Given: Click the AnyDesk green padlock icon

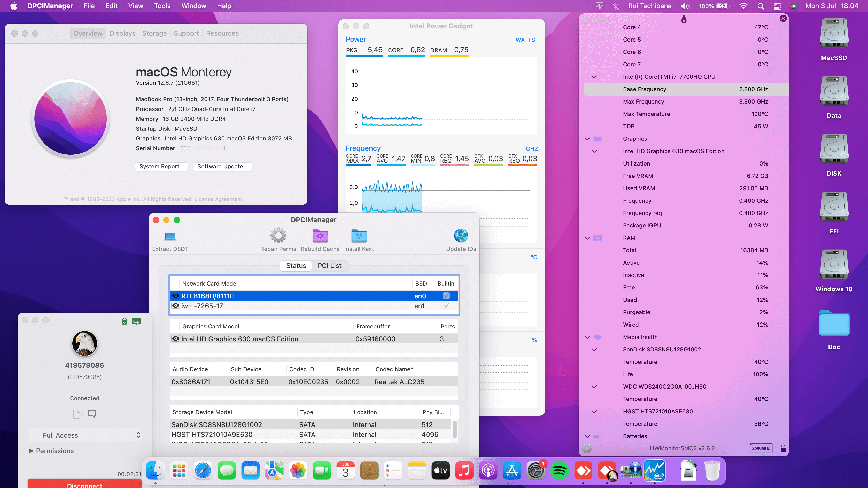Looking at the screenshot, I should (124, 322).
